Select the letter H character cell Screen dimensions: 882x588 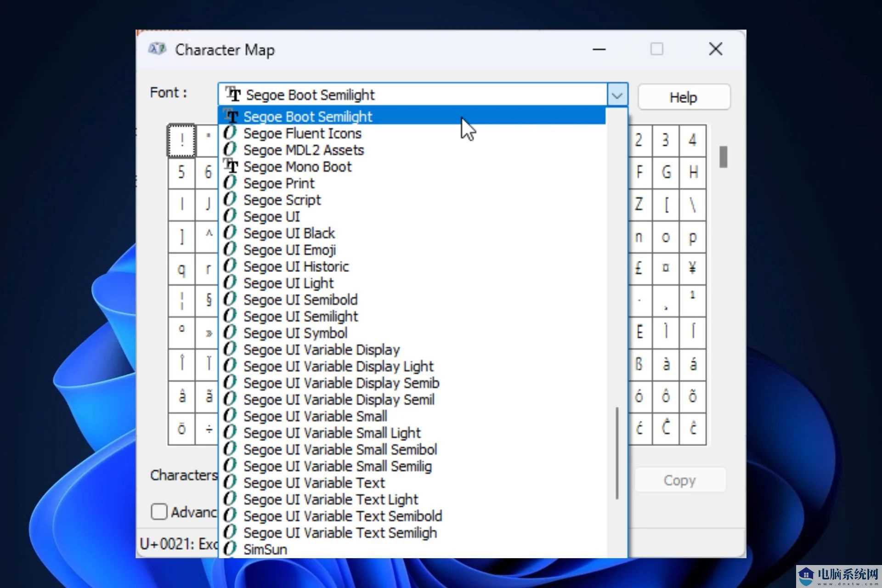(x=693, y=172)
